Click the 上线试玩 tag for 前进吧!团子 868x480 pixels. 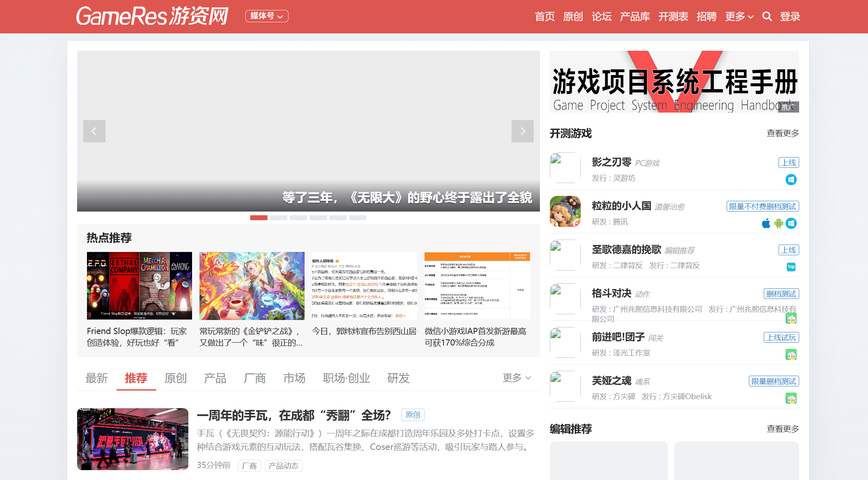coord(781,337)
